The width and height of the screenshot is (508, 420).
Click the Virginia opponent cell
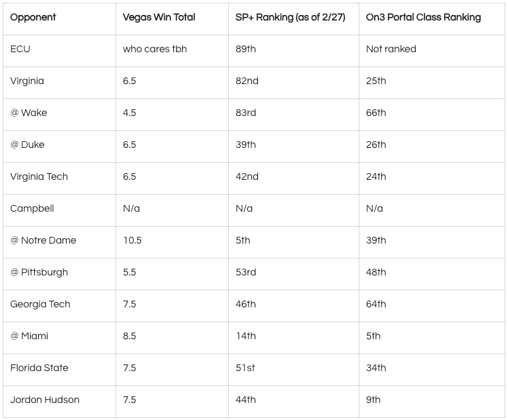click(x=59, y=83)
